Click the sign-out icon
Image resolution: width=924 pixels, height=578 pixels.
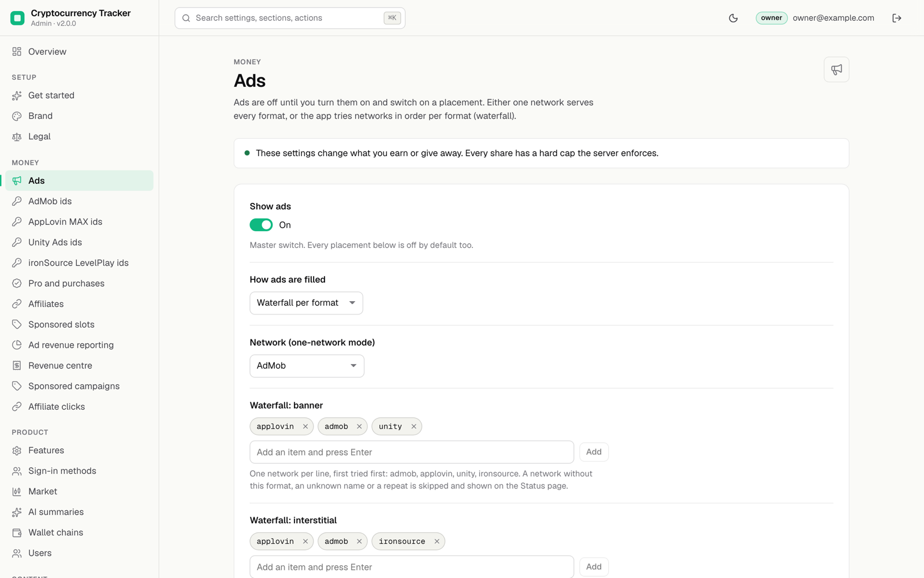(897, 18)
